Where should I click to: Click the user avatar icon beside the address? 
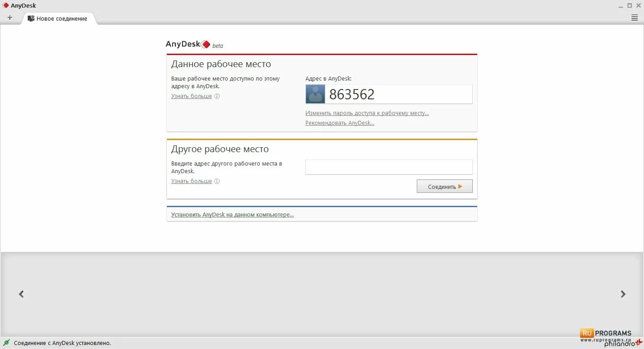pyautogui.click(x=315, y=94)
